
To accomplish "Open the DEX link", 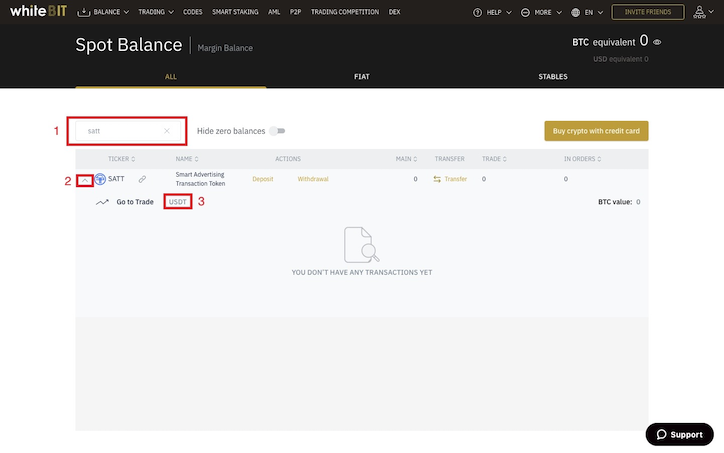I will click(394, 12).
